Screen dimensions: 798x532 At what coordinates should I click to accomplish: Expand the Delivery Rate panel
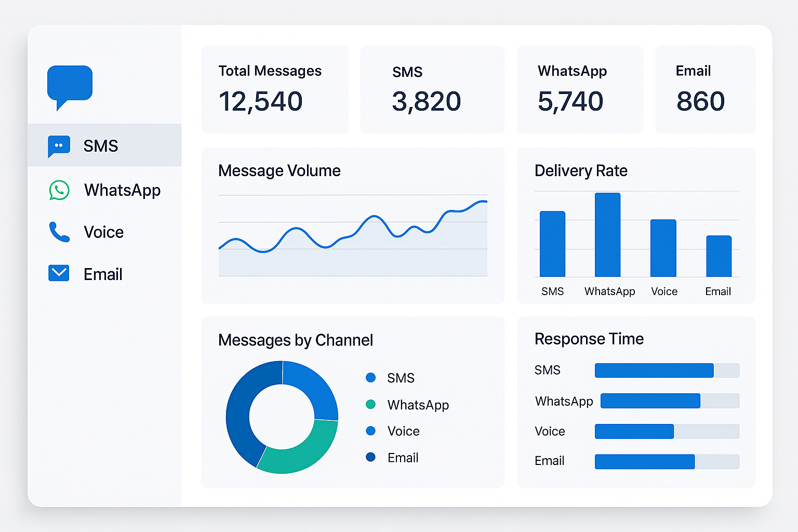[x=636, y=225]
